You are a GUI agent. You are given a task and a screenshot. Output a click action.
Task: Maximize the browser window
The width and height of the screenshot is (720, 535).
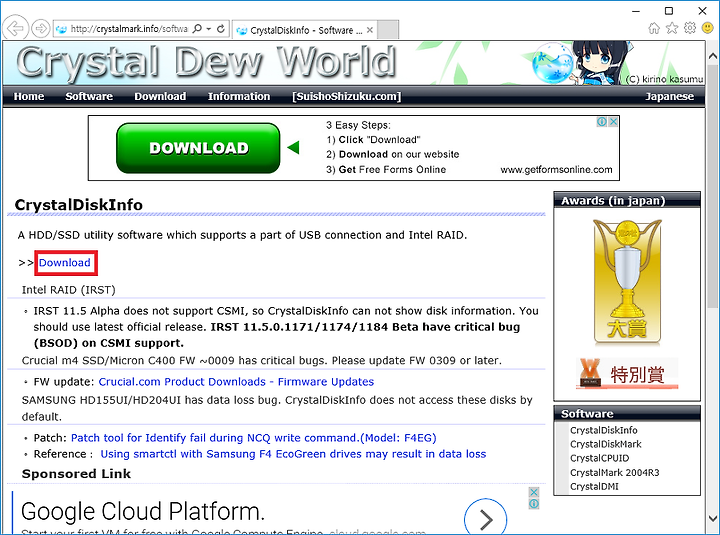[669, 11]
